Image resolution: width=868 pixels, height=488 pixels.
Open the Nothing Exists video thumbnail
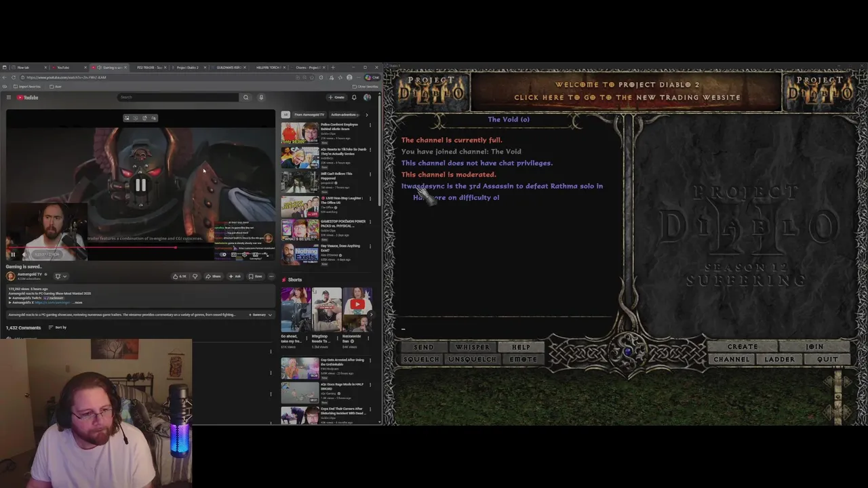(x=300, y=256)
